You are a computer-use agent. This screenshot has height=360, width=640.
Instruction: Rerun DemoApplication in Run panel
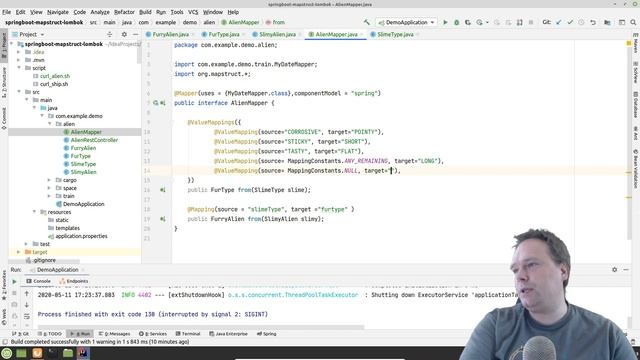[14, 282]
